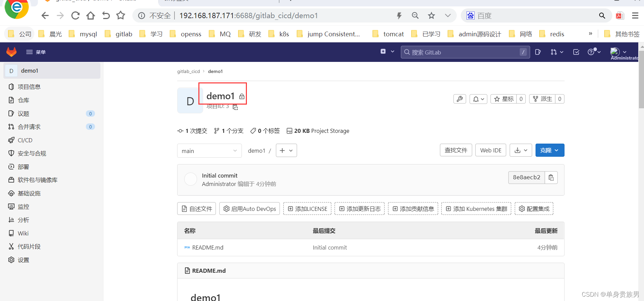The height and width of the screenshot is (301, 644).
Task: Click the browser home icon
Action: (x=91, y=15)
